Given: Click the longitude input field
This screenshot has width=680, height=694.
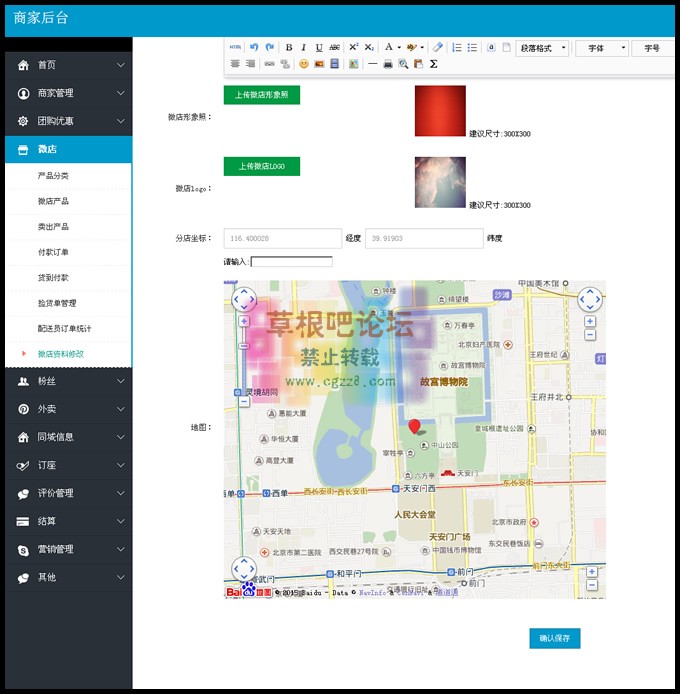Looking at the screenshot, I should point(281,239).
